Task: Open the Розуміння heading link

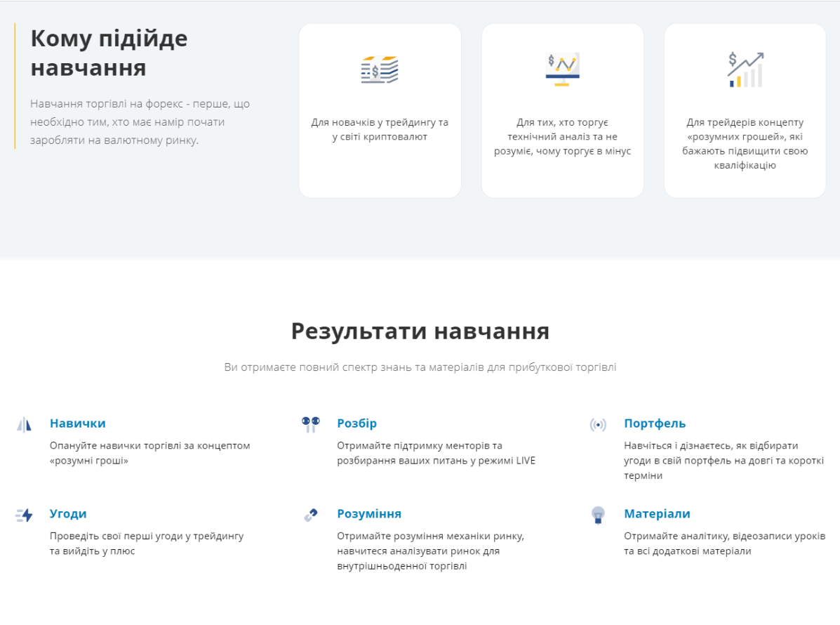Action: tap(369, 514)
